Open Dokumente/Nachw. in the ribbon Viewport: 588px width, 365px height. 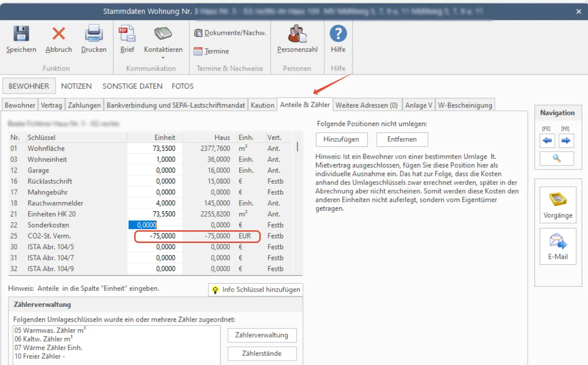(230, 33)
